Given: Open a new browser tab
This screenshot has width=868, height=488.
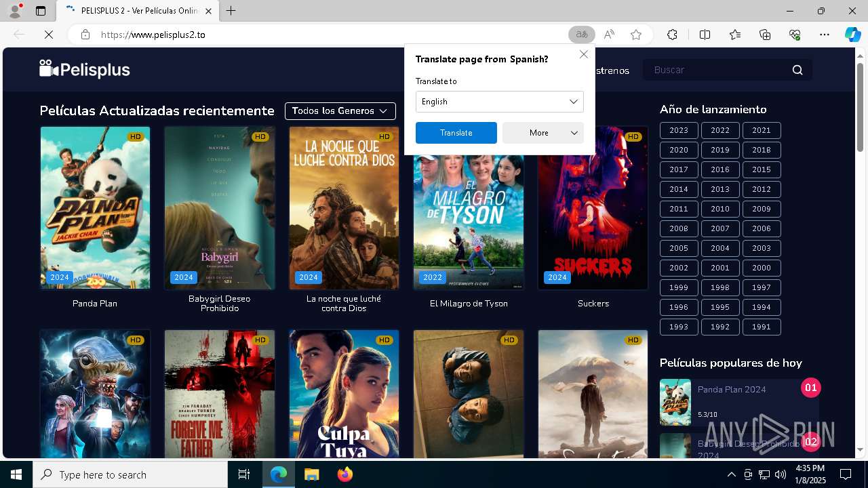Looking at the screenshot, I should [x=231, y=11].
